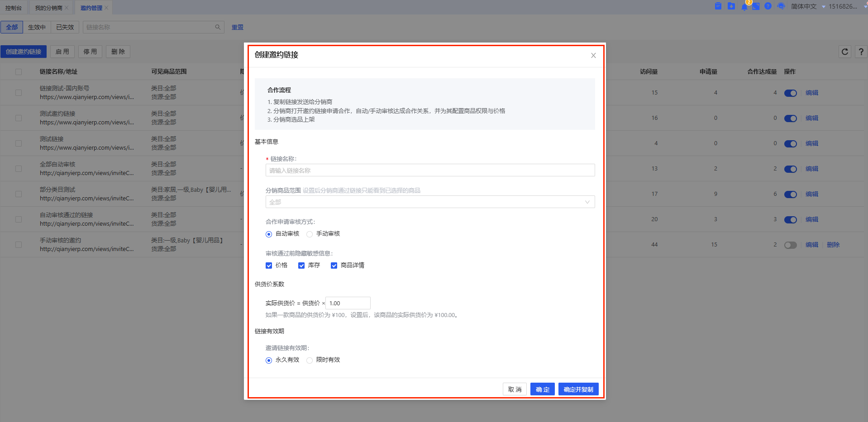Screen dimensions: 868x422
Task: Refresh the table with the reload icon
Action: tap(845, 52)
